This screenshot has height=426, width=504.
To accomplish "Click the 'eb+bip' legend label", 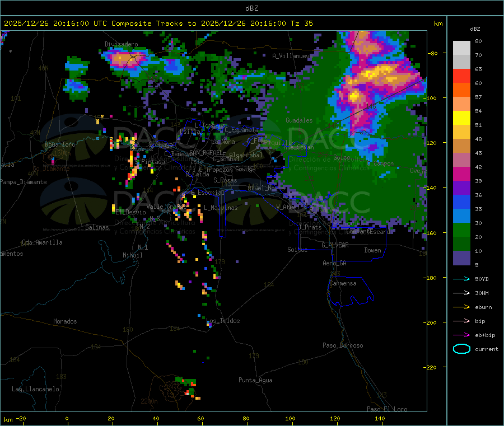I will click(485, 335).
